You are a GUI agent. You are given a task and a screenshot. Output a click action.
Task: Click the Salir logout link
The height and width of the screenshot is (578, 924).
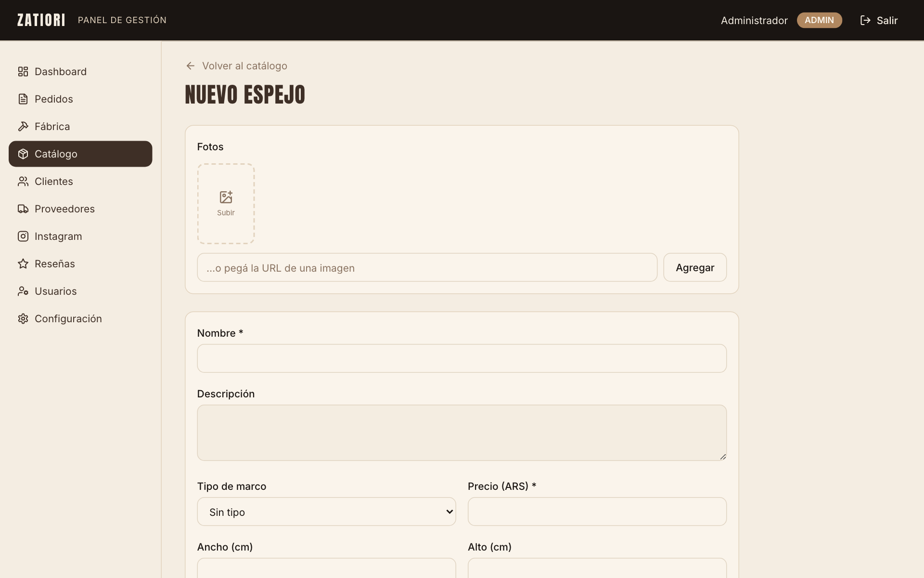coord(879,20)
